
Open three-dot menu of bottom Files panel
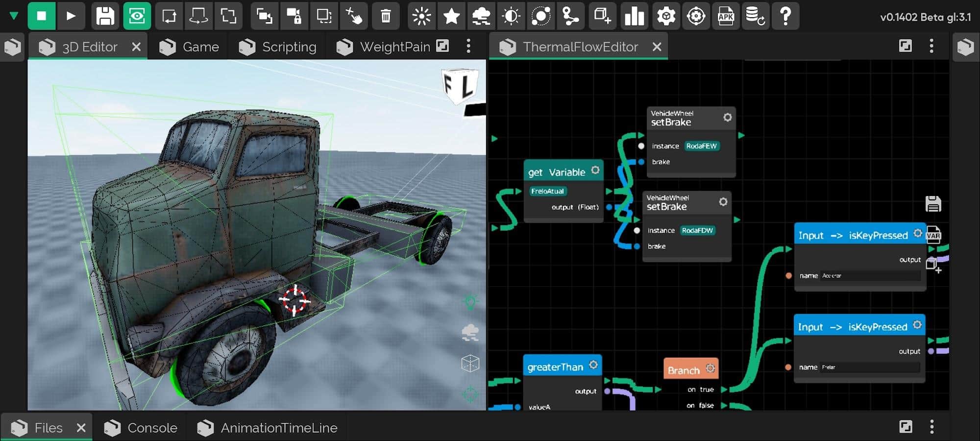click(931, 427)
